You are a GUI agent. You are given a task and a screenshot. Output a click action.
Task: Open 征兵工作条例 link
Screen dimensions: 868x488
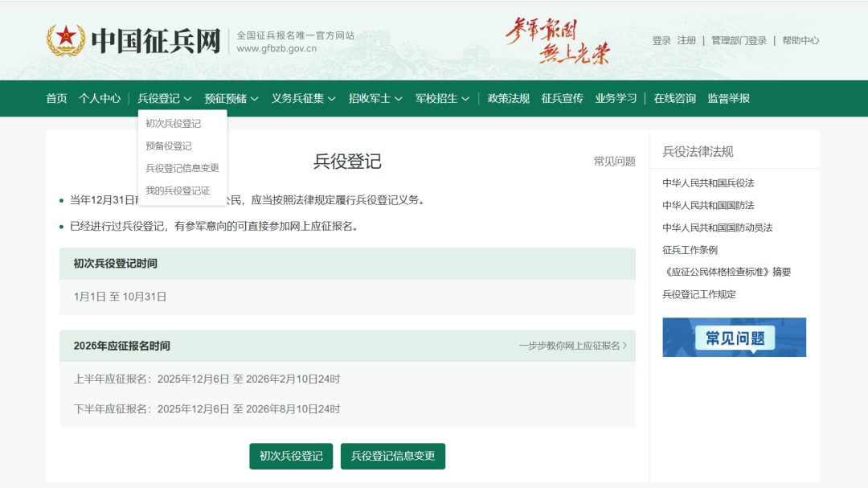click(x=690, y=250)
